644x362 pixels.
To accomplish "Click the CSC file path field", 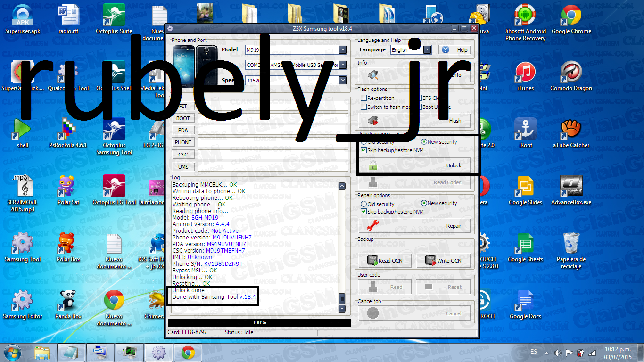I will [x=273, y=155].
